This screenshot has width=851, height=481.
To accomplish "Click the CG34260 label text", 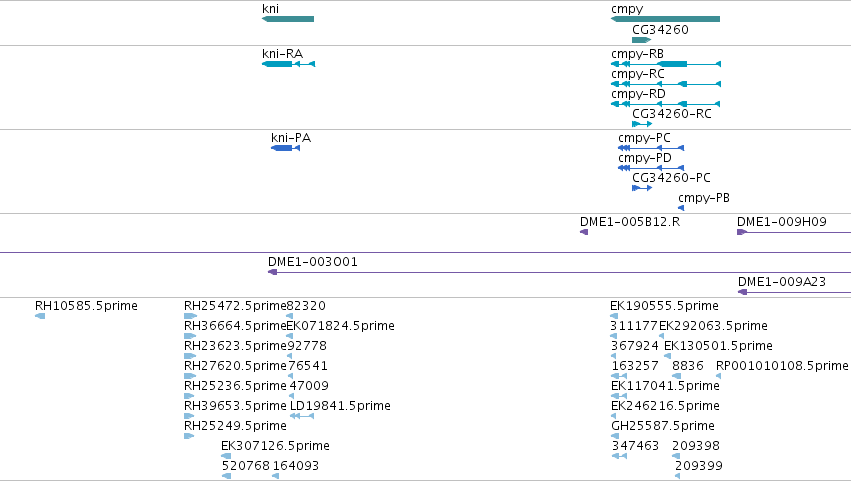I will 660,30.
